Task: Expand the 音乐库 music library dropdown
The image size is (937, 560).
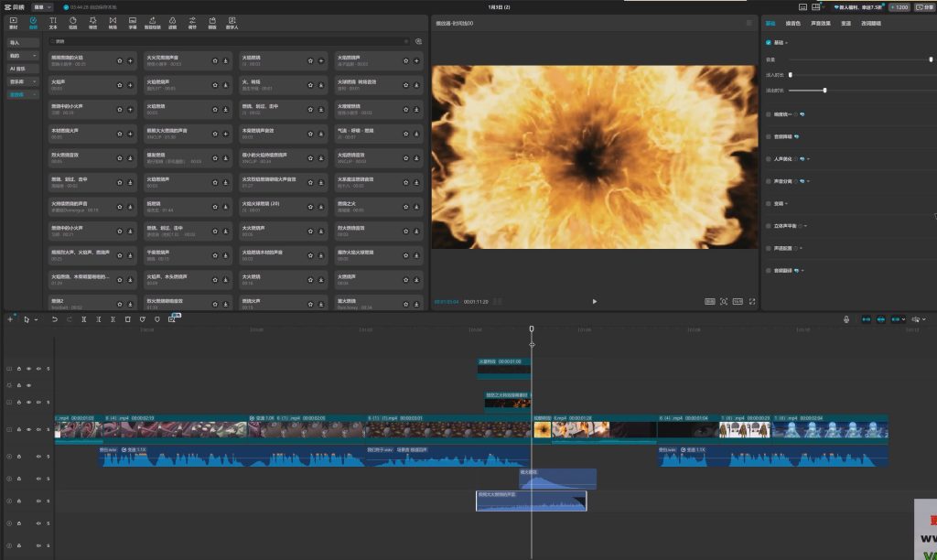Action: (x=34, y=81)
